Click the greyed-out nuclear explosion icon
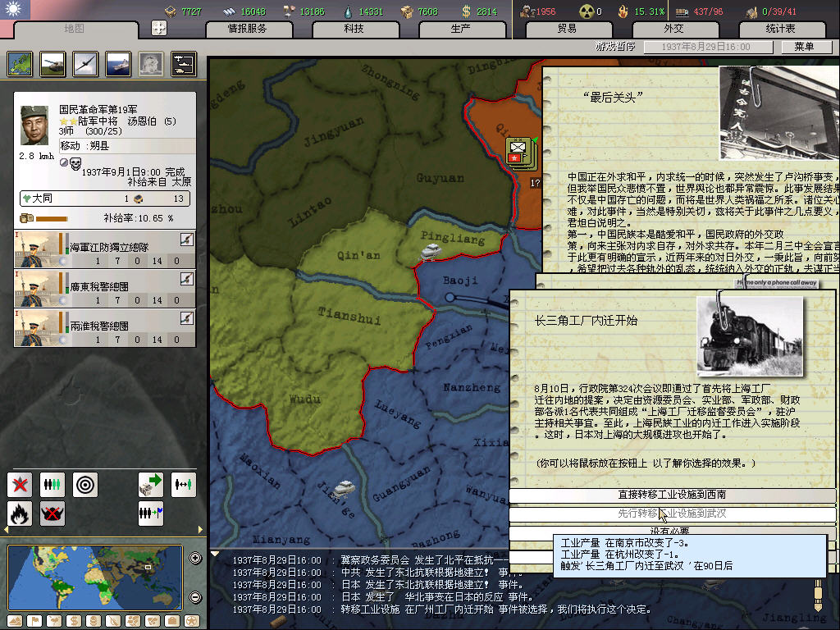 (x=151, y=64)
